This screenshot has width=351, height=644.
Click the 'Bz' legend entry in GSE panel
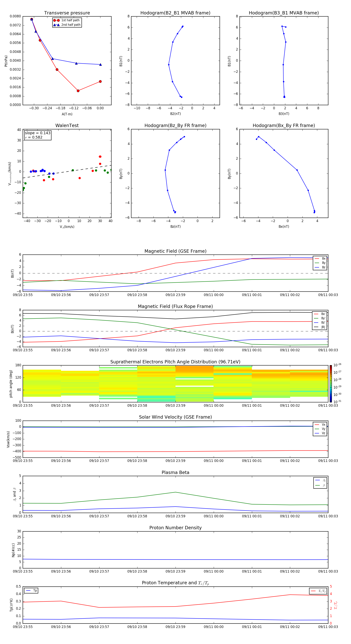[320, 267]
